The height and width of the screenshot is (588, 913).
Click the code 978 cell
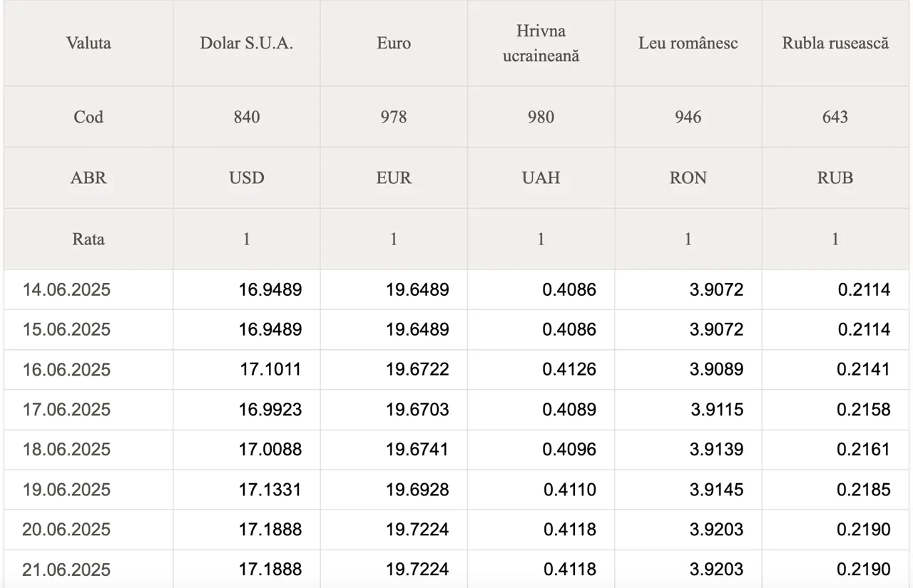394,117
